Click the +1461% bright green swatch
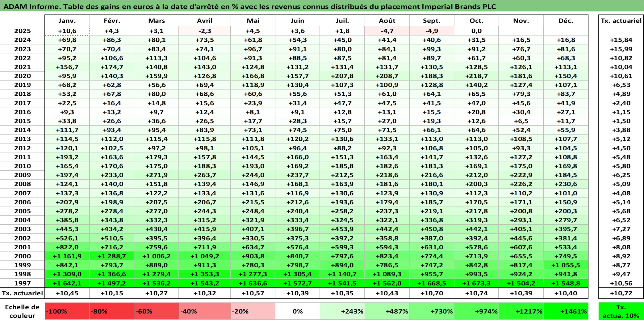Screen dimensions: 644x320 pos(566,311)
